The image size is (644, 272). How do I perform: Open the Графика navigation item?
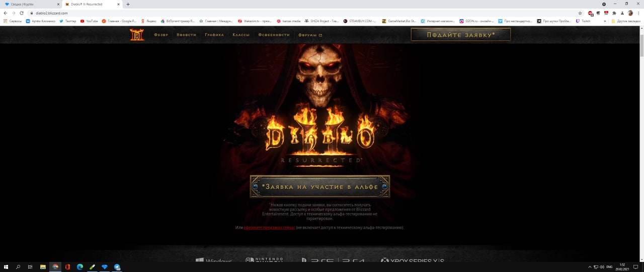[x=214, y=35]
